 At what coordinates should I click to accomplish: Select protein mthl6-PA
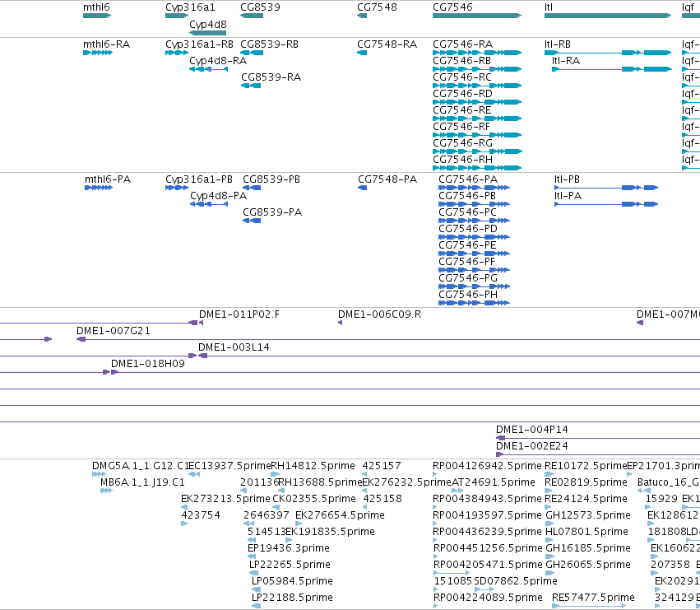click(x=99, y=188)
